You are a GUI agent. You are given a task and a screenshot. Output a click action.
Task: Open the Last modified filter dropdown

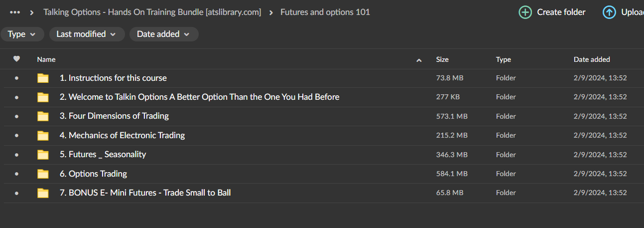(x=86, y=34)
